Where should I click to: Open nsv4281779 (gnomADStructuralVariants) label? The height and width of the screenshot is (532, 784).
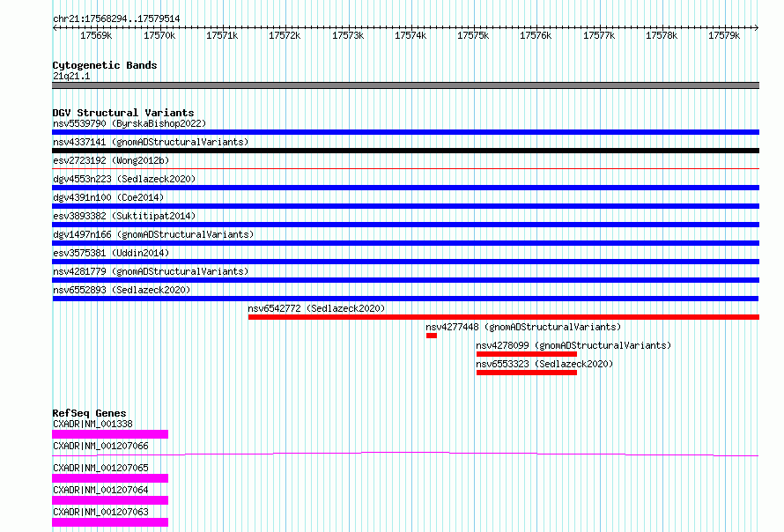click(151, 271)
